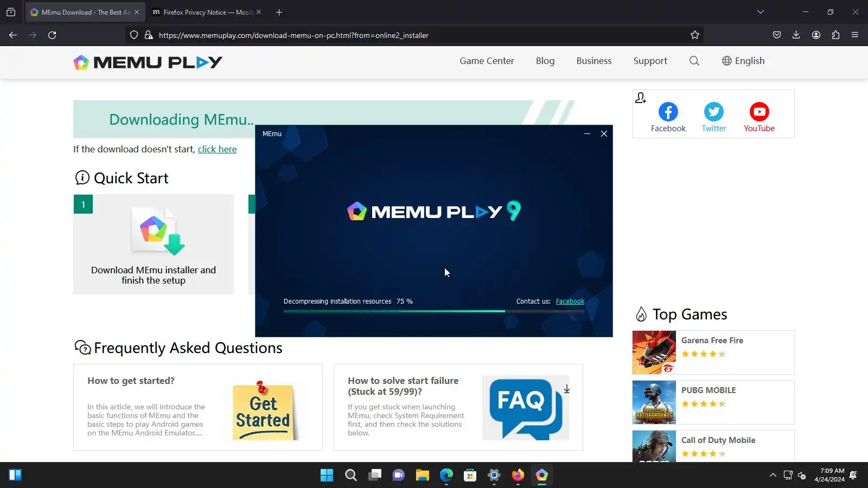Close the MEmu installer window

click(x=604, y=134)
